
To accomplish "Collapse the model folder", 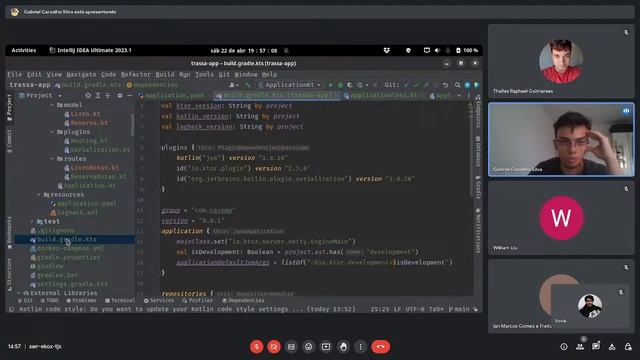I will (x=53, y=105).
